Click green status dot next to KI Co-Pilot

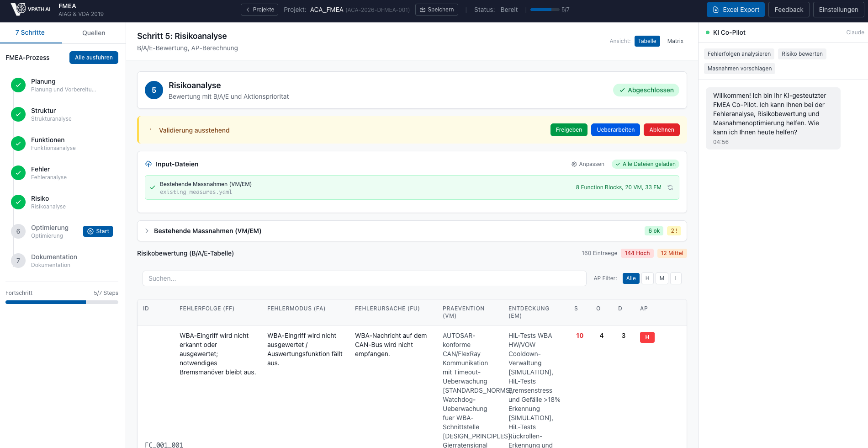point(708,32)
